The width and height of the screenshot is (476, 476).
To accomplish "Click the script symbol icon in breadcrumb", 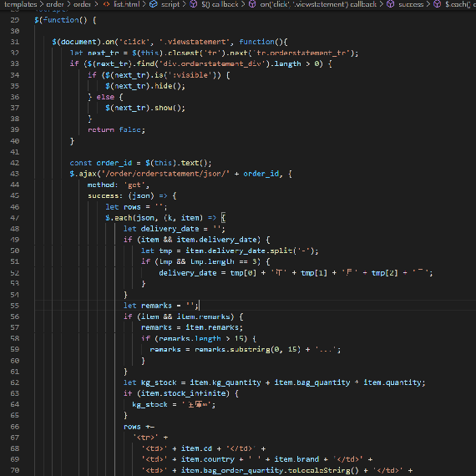I will click(154, 4).
